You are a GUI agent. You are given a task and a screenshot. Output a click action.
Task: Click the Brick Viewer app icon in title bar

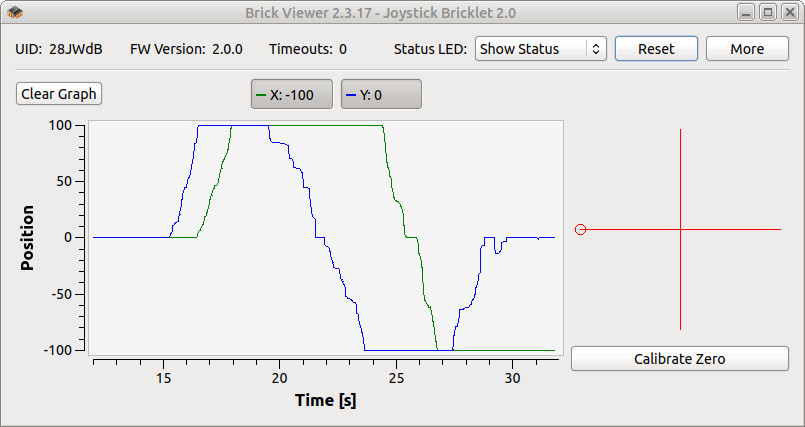15,12
